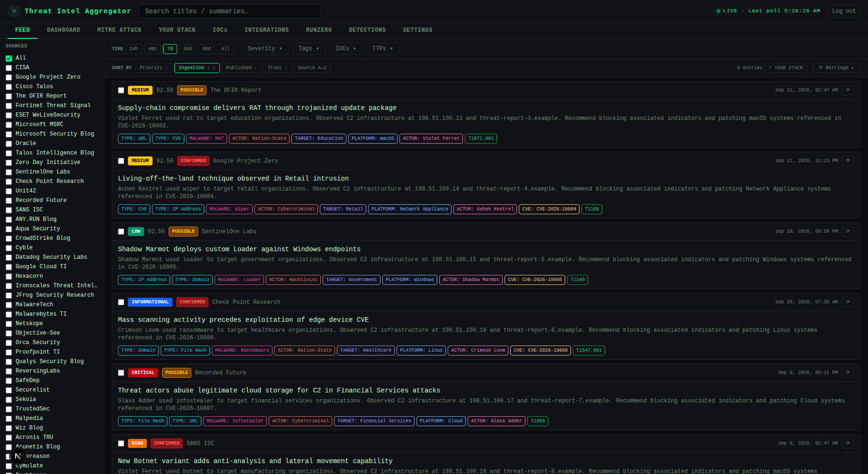868x474 pixels.
Task: Click the CVE: CVE-2026-10005 tag
Action: point(535,280)
